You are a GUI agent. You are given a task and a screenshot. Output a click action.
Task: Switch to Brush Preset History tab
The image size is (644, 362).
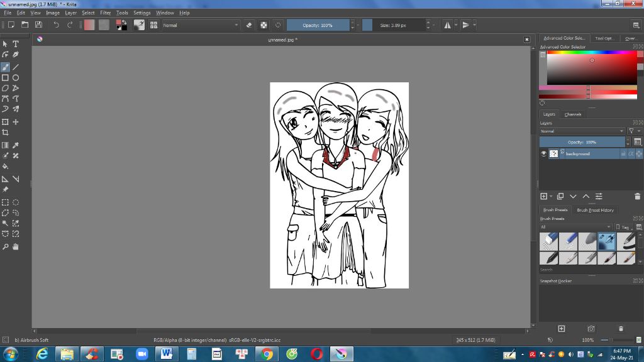[x=595, y=210]
